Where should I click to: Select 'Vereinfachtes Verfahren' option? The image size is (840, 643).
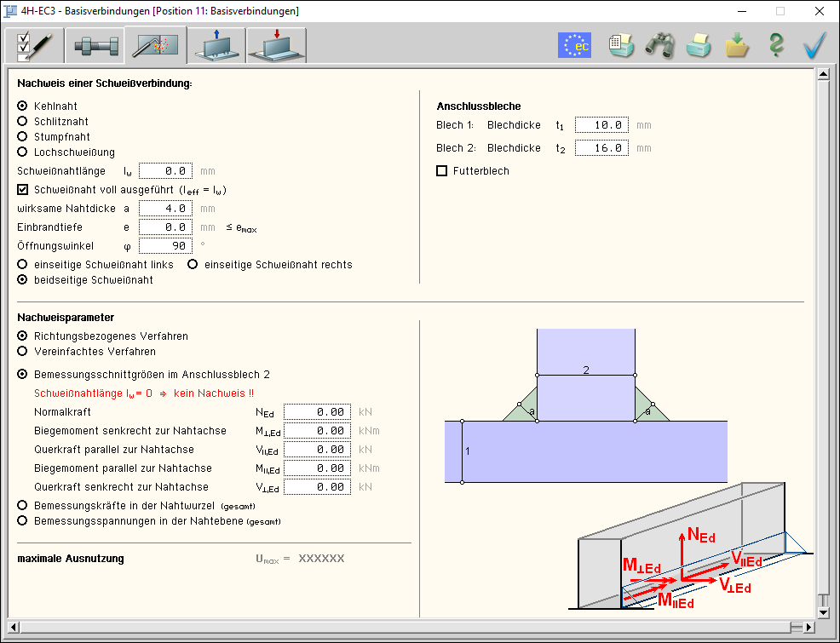click(x=23, y=351)
